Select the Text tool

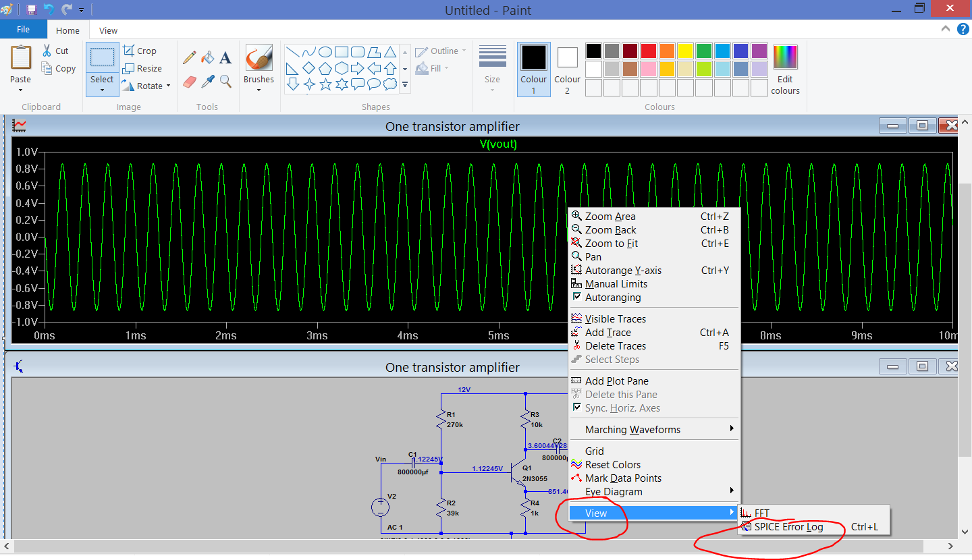(x=225, y=58)
